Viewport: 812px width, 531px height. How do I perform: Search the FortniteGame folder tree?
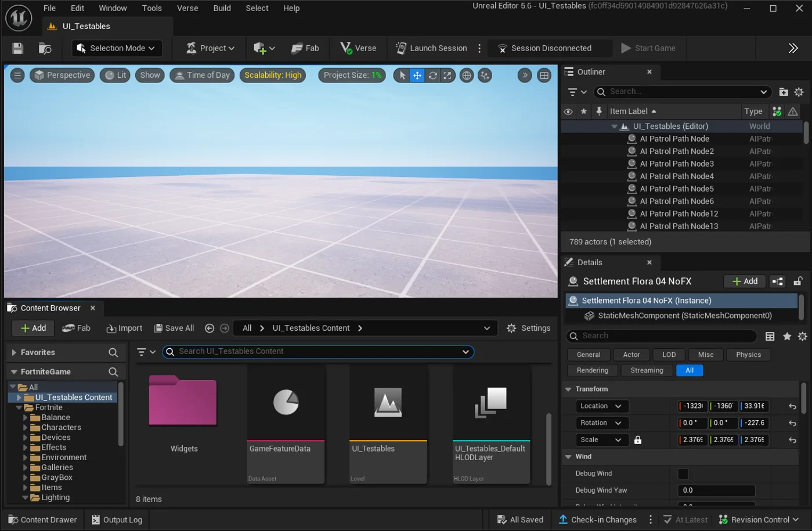click(x=113, y=372)
